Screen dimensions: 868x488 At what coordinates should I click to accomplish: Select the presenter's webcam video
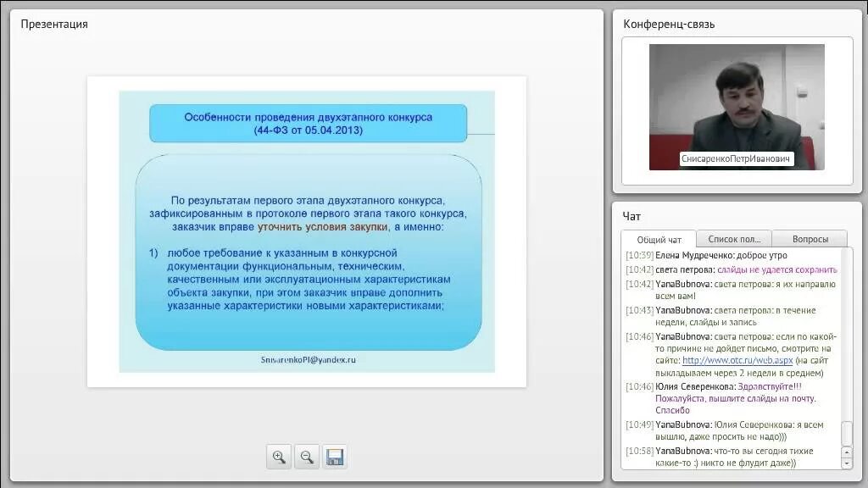click(x=737, y=107)
